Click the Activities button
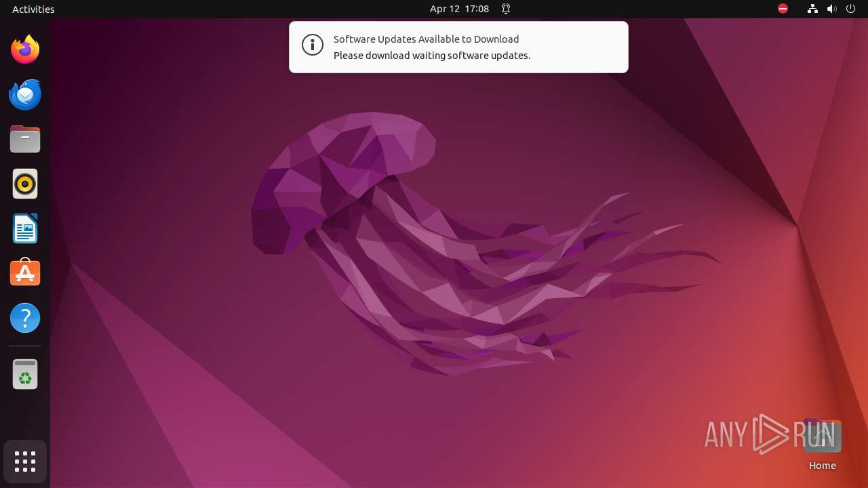The height and width of the screenshot is (488, 868). click(33, 9)
